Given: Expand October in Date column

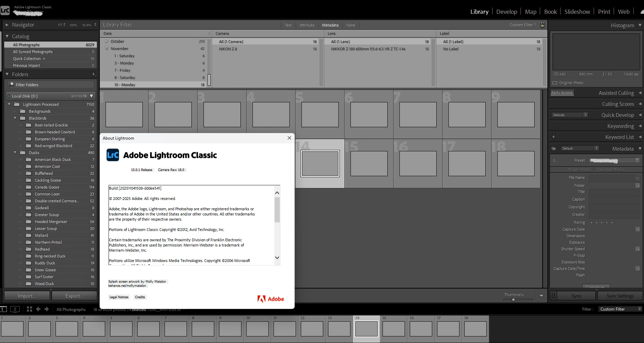Looking at the screenshot, I should [107, 41].
